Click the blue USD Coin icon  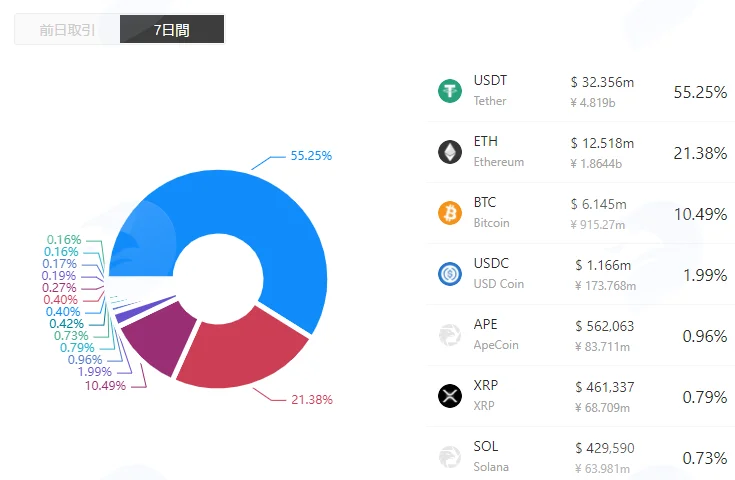pos(450,274)
